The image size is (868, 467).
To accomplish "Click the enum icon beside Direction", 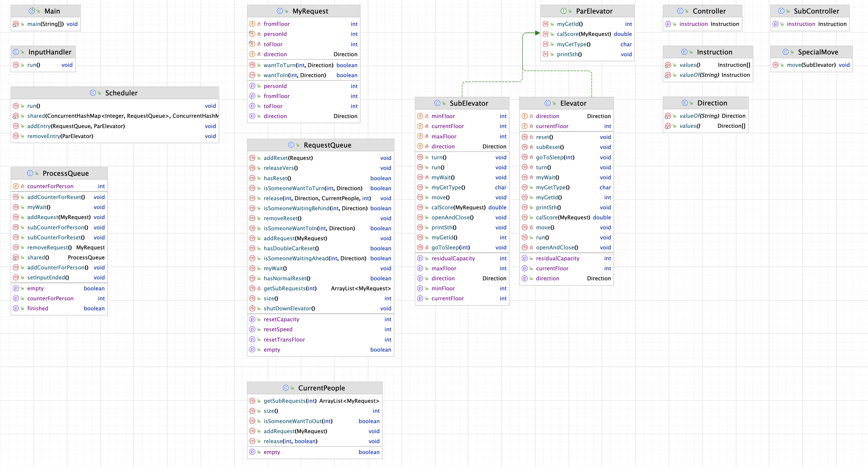I will click(x=685, y=103).
